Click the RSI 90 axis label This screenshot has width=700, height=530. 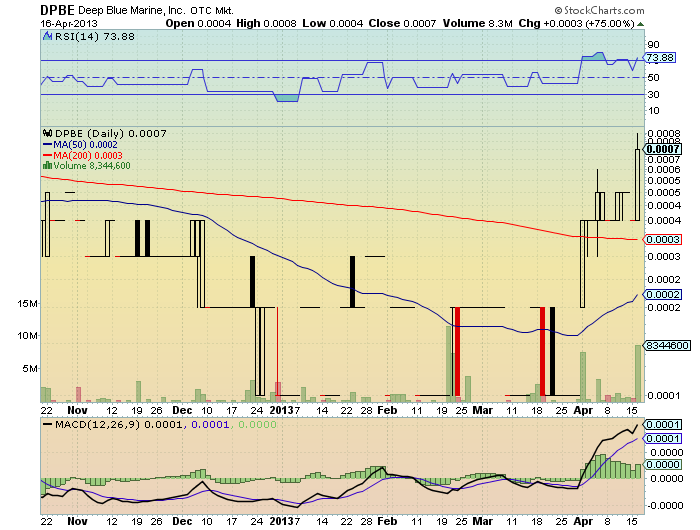tap(653, 44)
